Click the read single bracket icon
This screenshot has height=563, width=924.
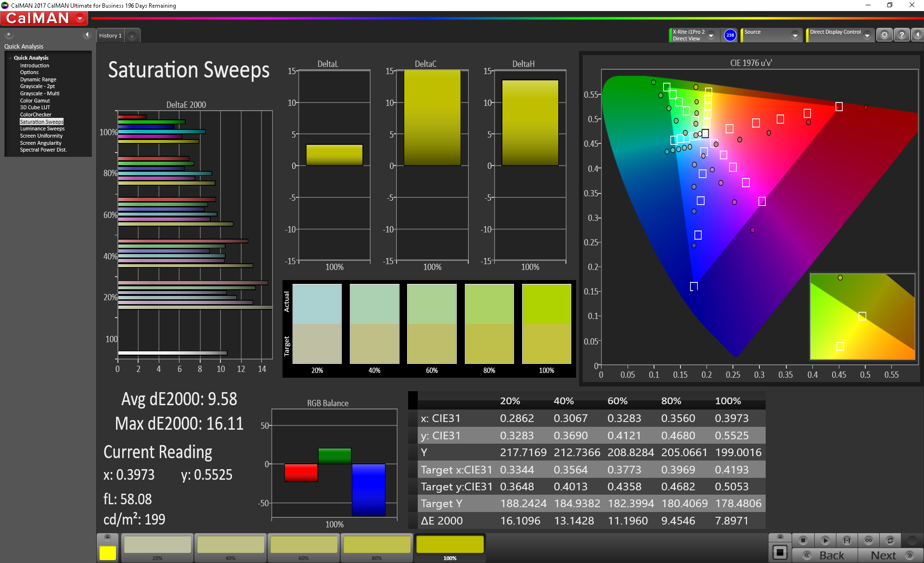(847, 540)
